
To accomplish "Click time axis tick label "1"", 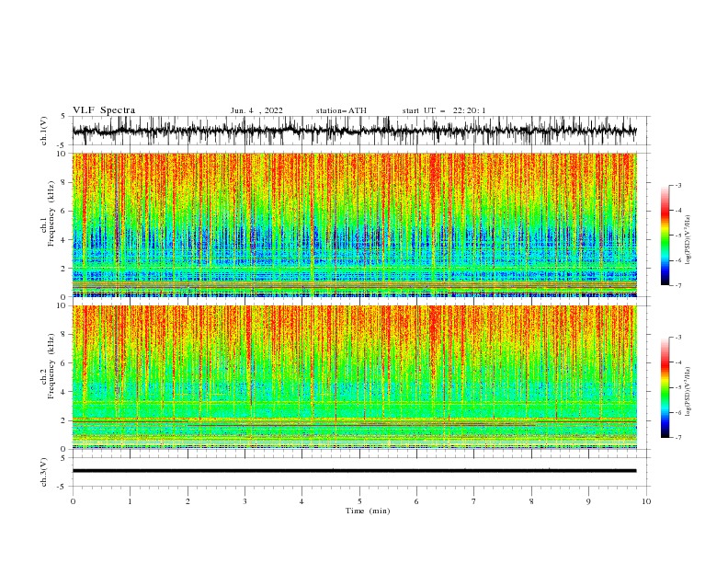I will (130, 501).
